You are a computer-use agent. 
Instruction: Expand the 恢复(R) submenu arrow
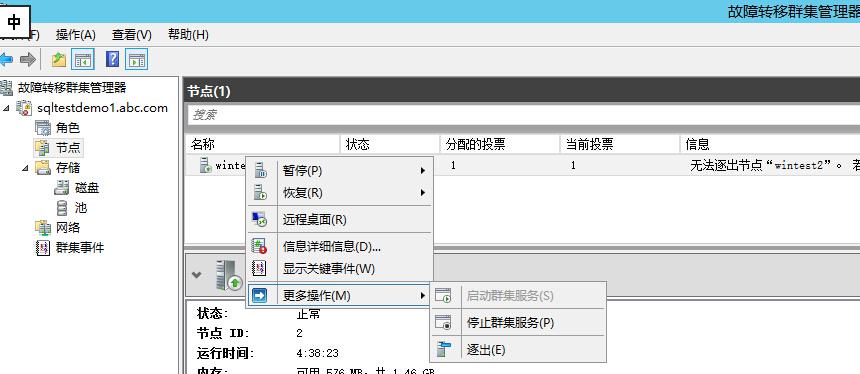422,192
